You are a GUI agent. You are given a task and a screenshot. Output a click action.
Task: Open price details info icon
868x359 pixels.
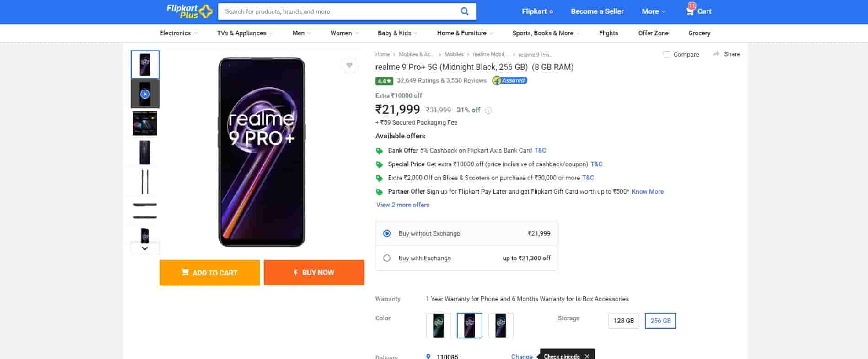pos(488,111)
